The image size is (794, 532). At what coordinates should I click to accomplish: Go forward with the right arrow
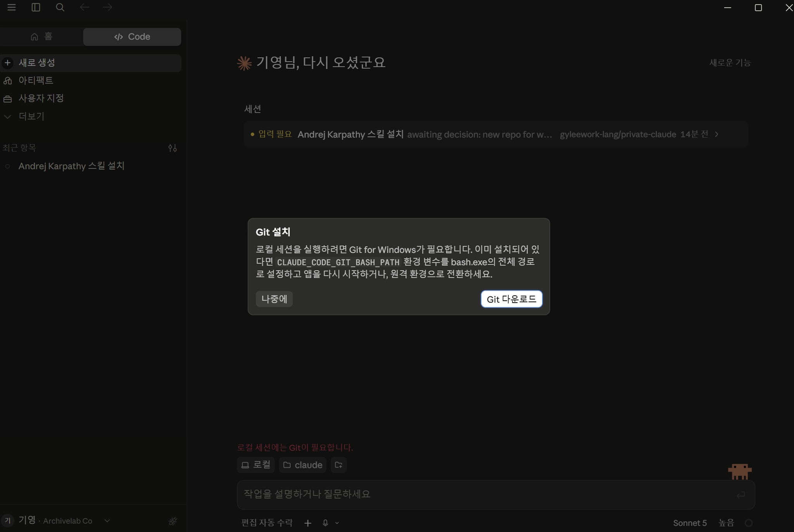tap(107, 7)
